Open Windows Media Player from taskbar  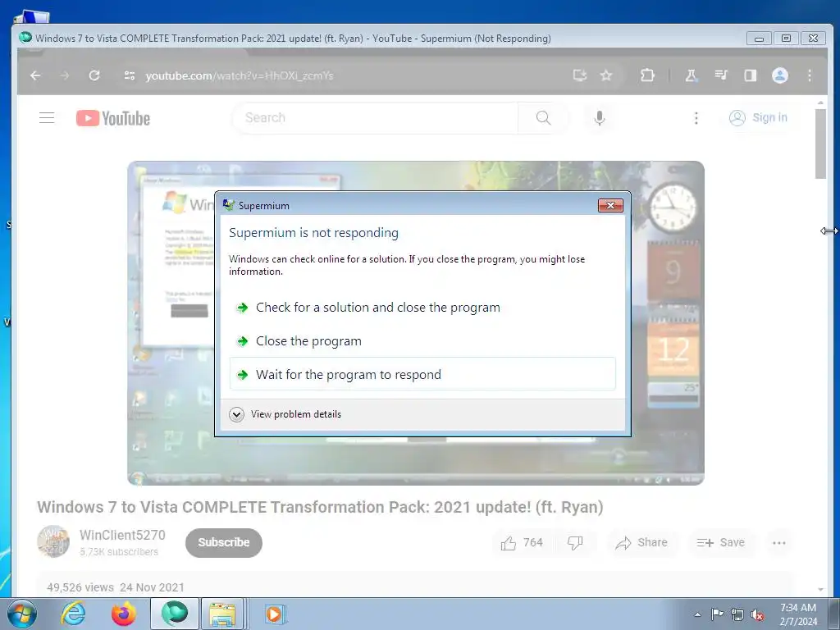pos(276,614)
